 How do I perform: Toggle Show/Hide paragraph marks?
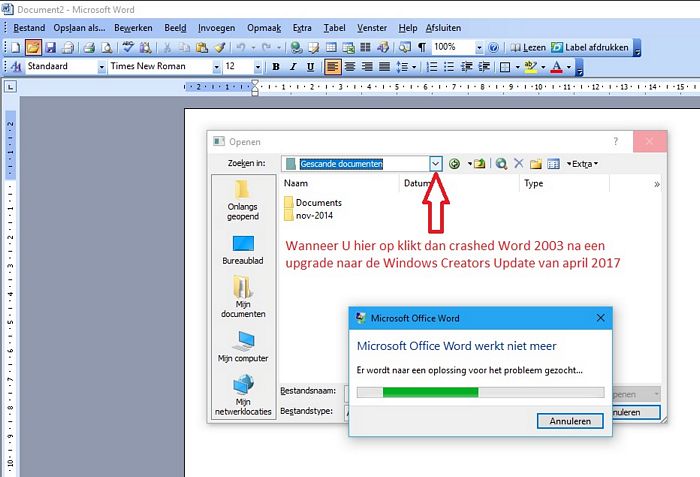422,47
